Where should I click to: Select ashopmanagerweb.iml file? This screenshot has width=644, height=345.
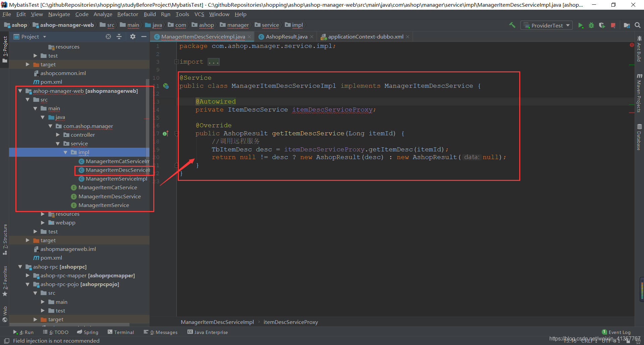pos(68,249)
